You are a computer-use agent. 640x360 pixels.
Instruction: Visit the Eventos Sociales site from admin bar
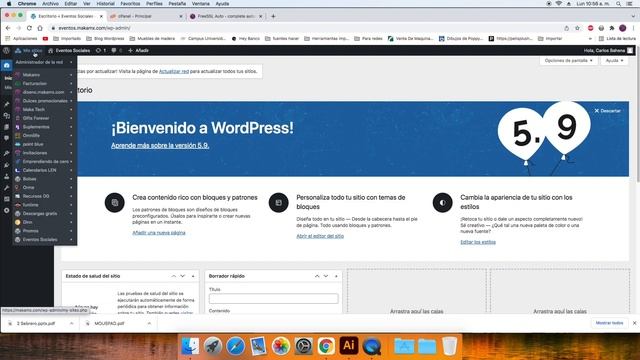coord(69,51)
